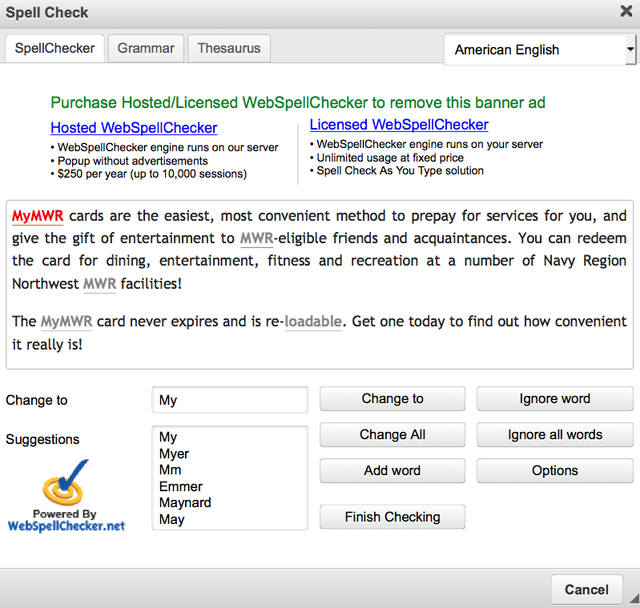Close the Spell Check dialog

[x=626, y=12]
